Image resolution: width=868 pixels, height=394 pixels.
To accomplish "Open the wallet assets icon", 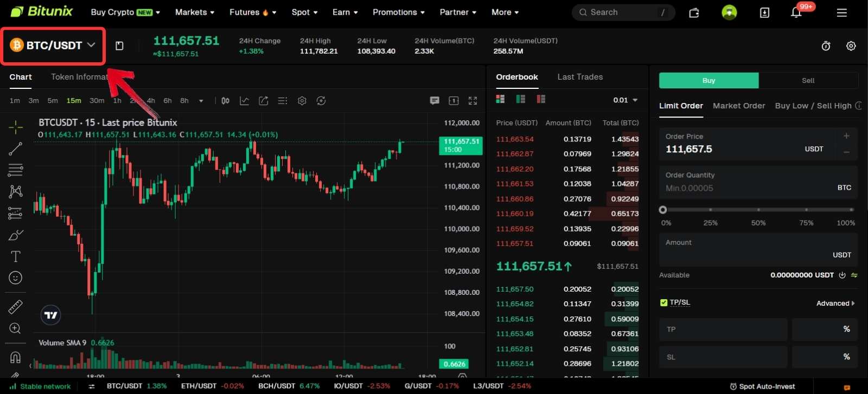I will point(694,12).
